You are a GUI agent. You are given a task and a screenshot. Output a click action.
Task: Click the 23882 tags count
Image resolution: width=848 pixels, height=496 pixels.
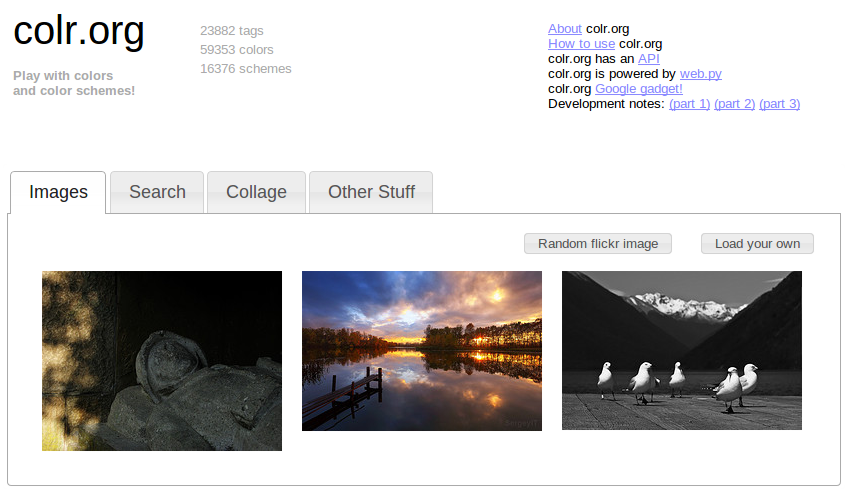pos(231,31)
